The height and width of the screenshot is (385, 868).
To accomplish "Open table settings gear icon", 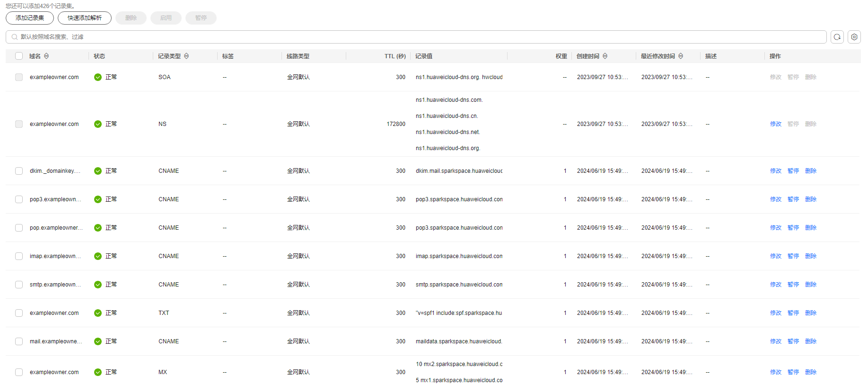I will click(854, 37).
